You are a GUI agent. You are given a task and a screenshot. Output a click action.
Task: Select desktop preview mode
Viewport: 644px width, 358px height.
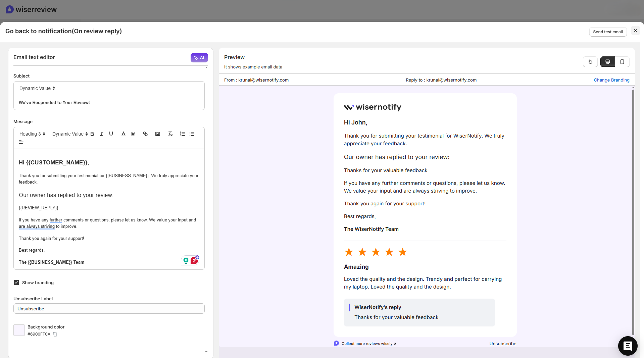click(x=608, y=62)
